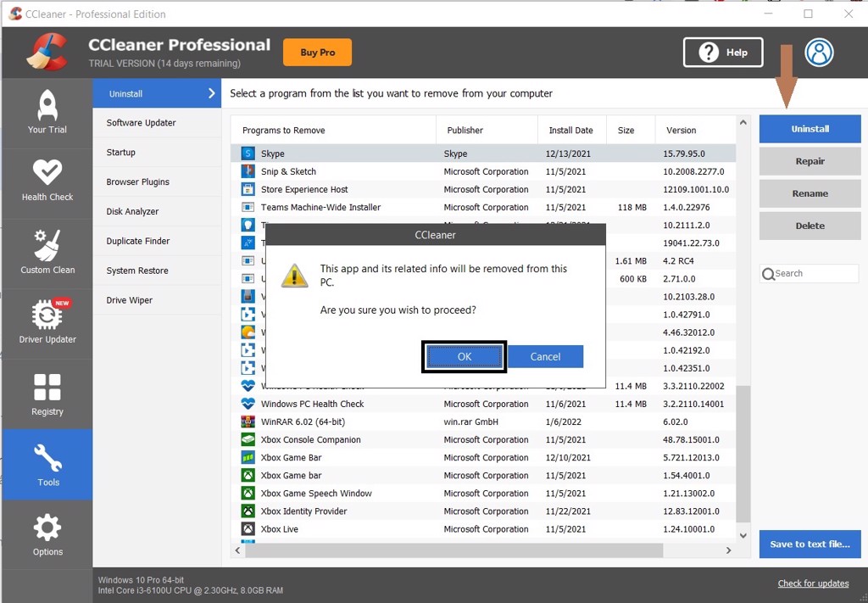868x603 pixels.
Task: Open Software Updater section
Action: point(157,123)
